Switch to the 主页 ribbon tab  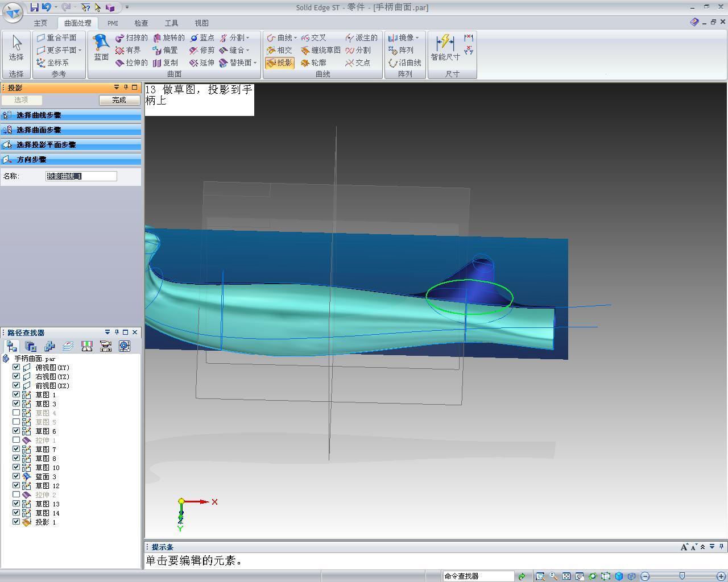40,23
